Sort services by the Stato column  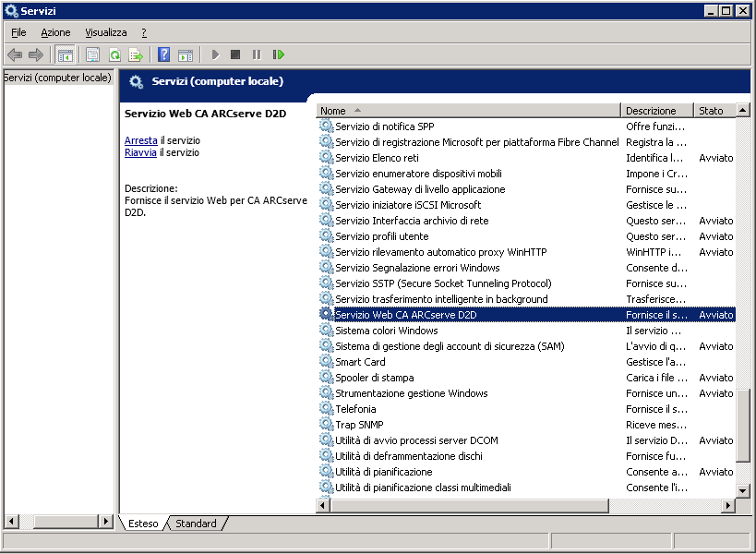(713, 111)
